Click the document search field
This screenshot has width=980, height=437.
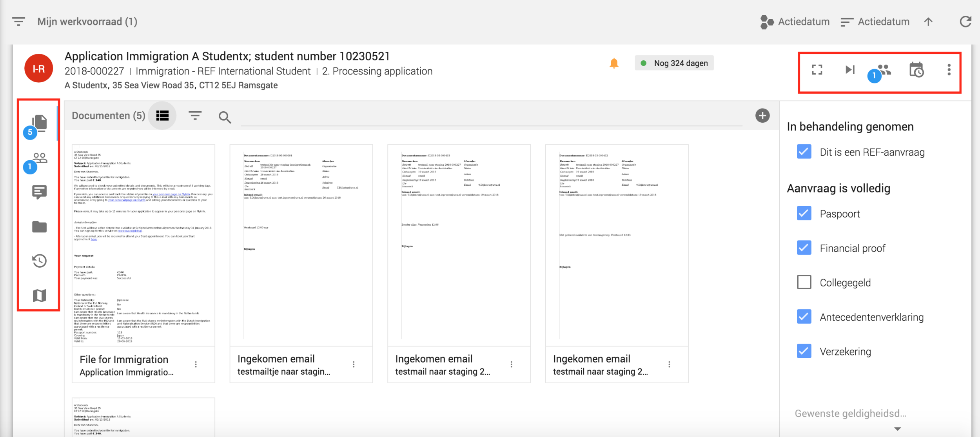[x=490, y=118]
